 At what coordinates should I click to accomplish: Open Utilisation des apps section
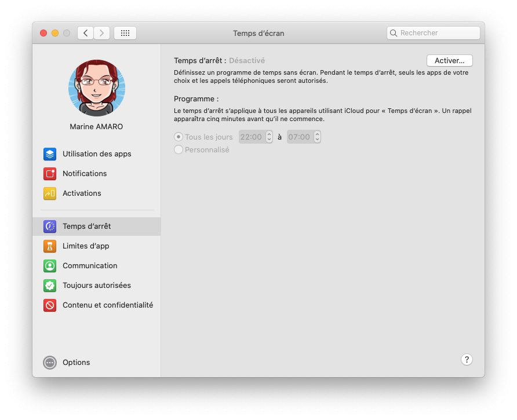coord(97,154)
